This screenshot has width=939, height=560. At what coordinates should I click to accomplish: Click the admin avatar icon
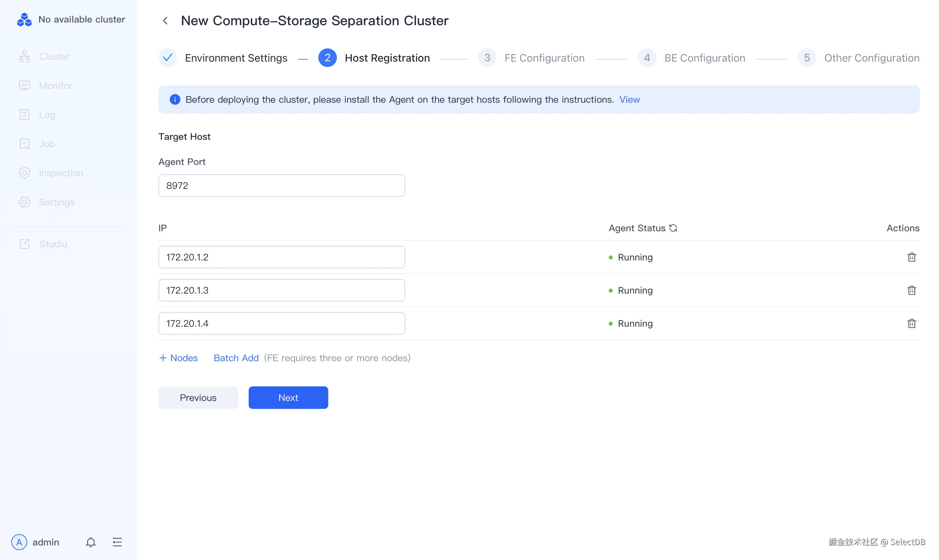coord(19,542)
